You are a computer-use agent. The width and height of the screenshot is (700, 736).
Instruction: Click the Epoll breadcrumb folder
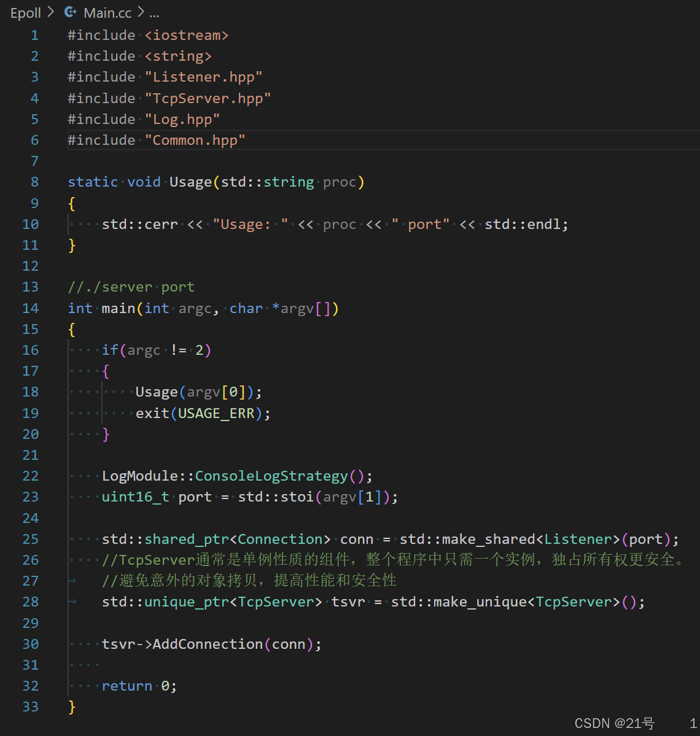click(25, 13)
